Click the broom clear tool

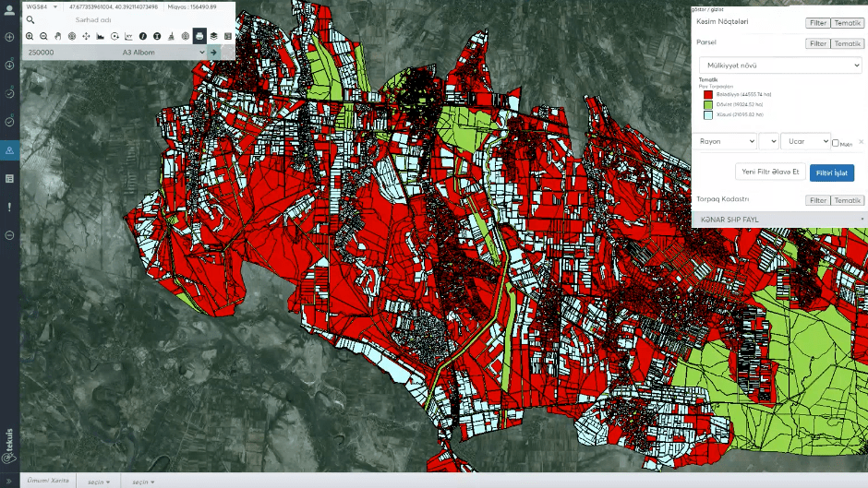(x=171, y=36)
